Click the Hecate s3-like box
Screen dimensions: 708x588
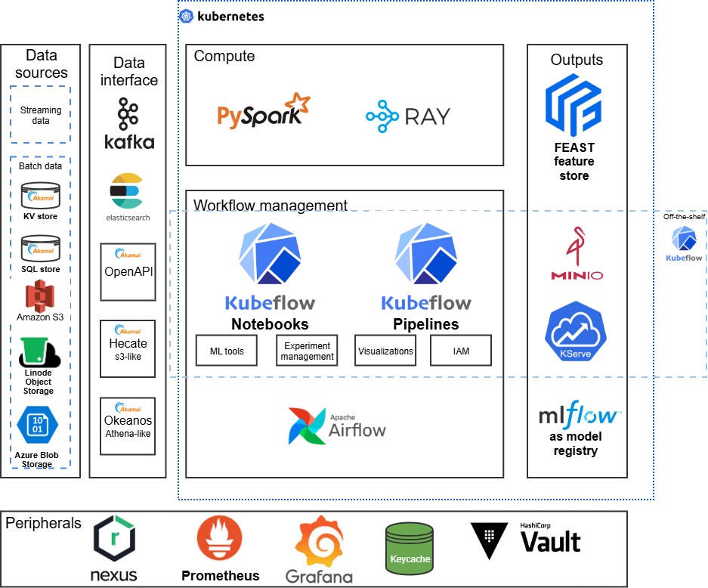[x=128, y=348]
